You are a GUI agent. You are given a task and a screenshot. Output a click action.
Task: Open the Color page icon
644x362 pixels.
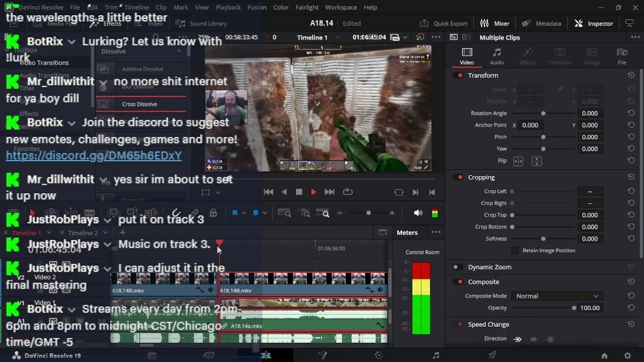[x=379, y=355]
